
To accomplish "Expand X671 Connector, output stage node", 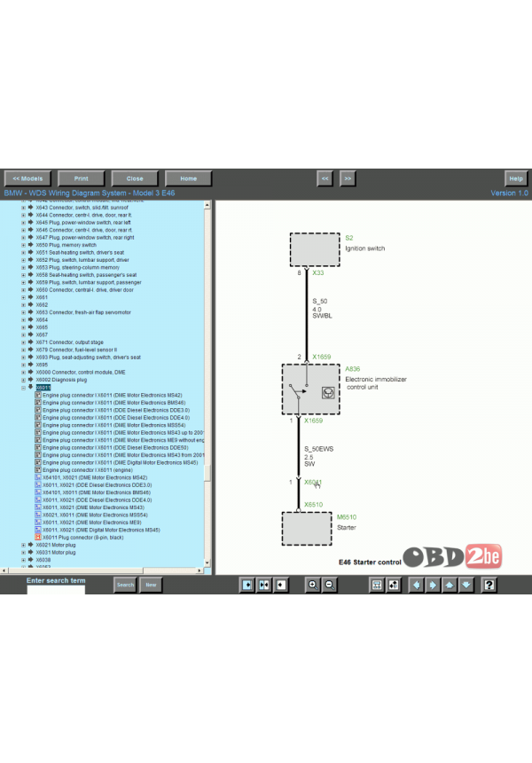I will tap(23, 342).
